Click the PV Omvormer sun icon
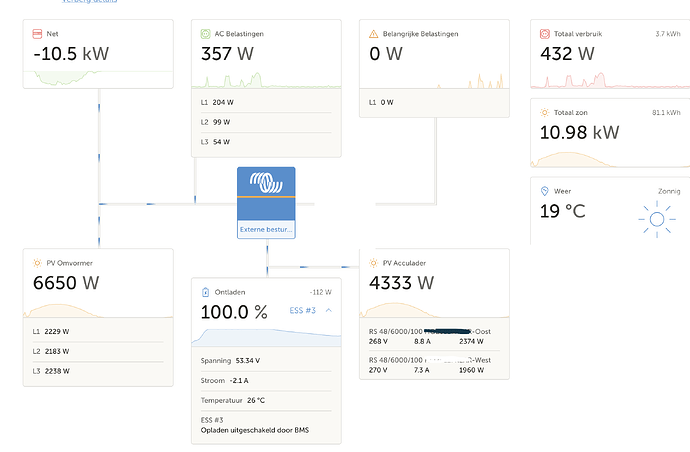 point(37,263)
